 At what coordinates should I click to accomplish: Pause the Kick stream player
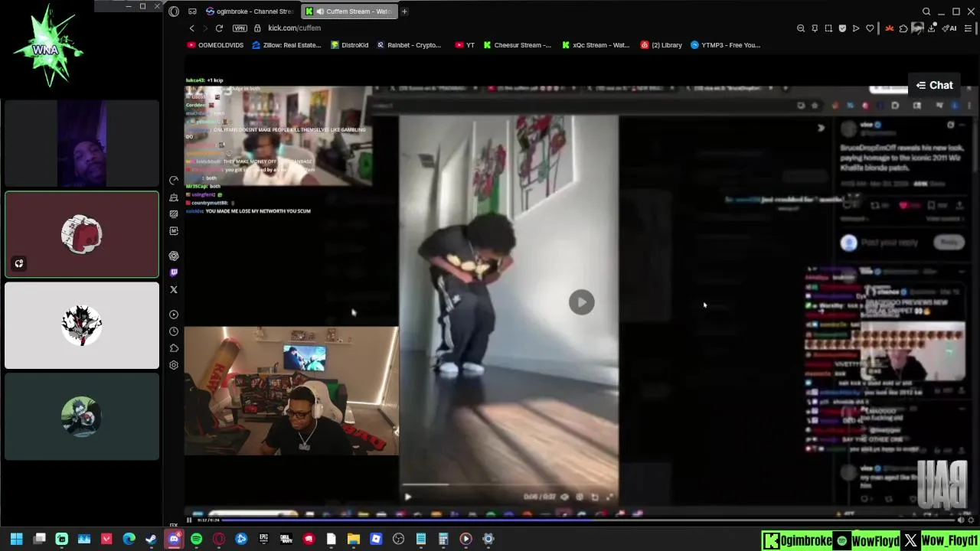[189, 520]
